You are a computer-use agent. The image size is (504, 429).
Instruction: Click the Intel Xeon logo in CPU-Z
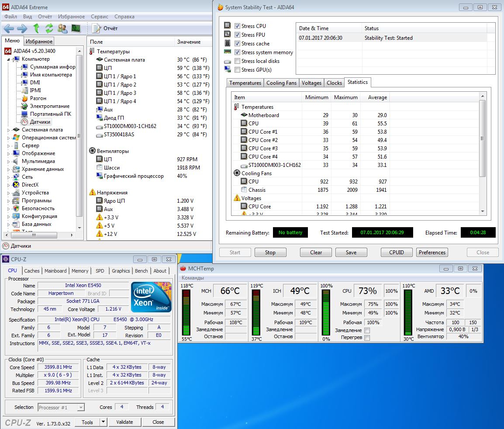(x=152, y=297)
